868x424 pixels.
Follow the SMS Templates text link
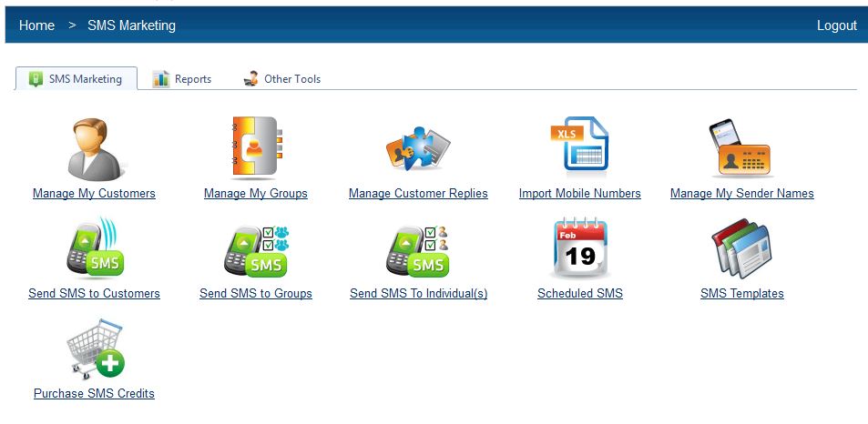[x=741, y=294]
